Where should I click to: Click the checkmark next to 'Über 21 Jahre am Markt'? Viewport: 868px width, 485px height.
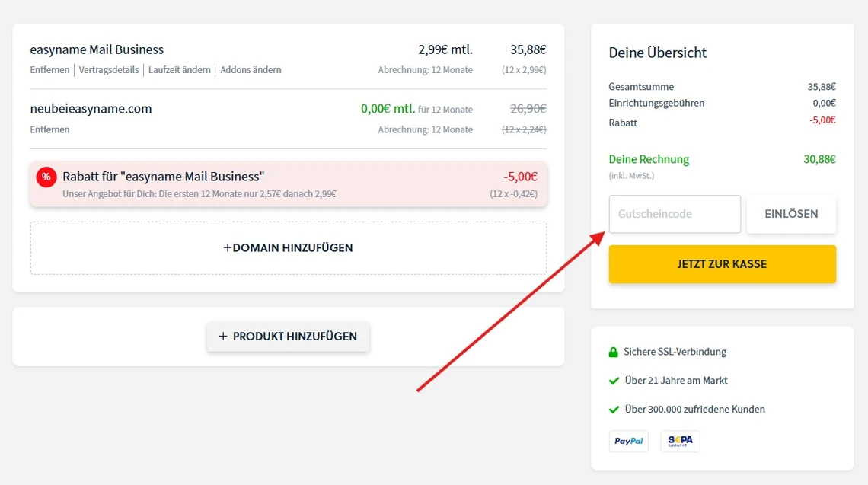pyautogui.click(x=614, y=380)
